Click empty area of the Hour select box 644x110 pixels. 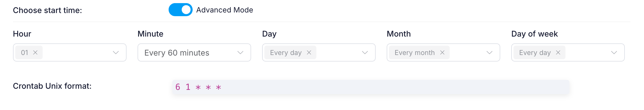click(x=76, y=52)
